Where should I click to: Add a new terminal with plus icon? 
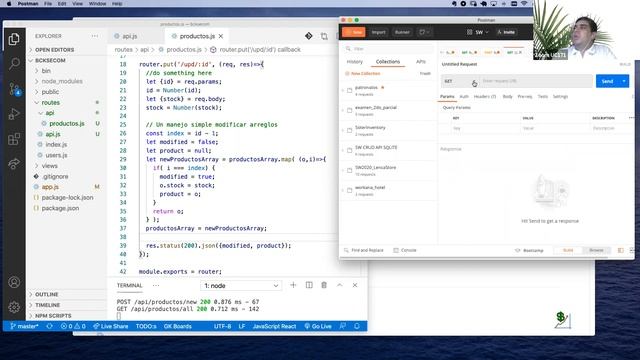[x=293, y=285]
